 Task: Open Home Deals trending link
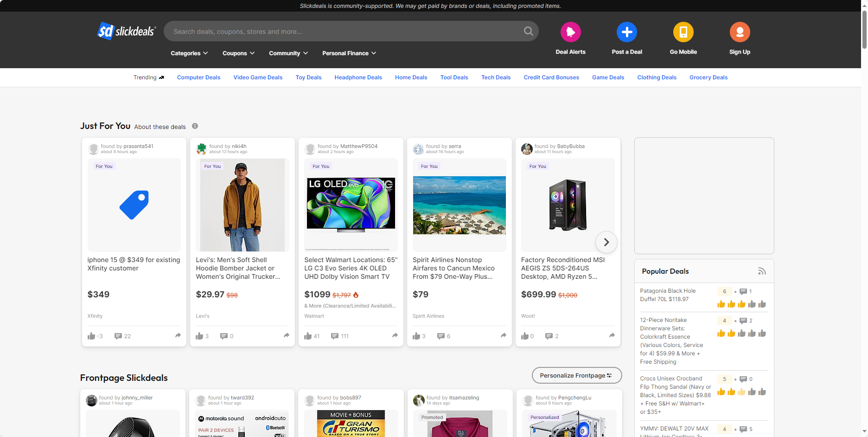(x=411, y=77)
